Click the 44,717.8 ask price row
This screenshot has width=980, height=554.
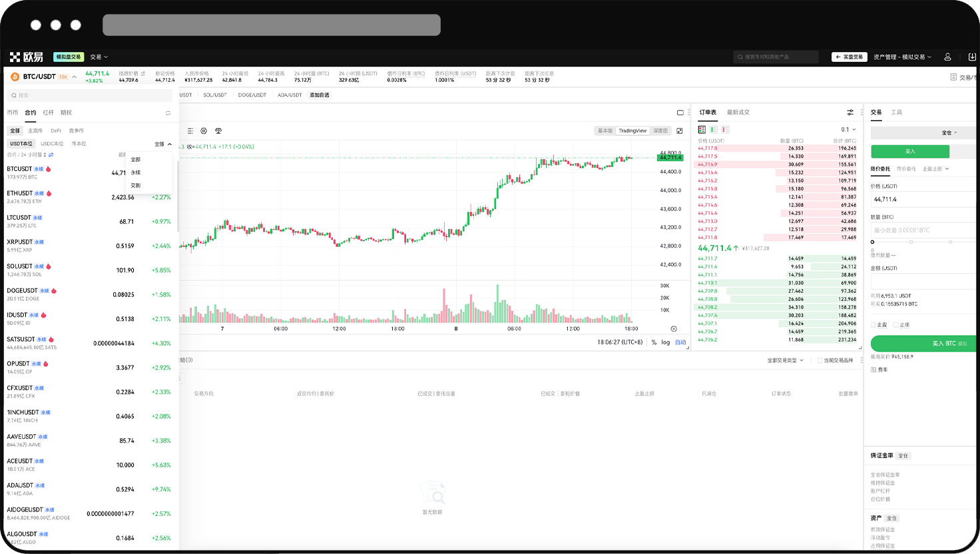pos(777,148)
